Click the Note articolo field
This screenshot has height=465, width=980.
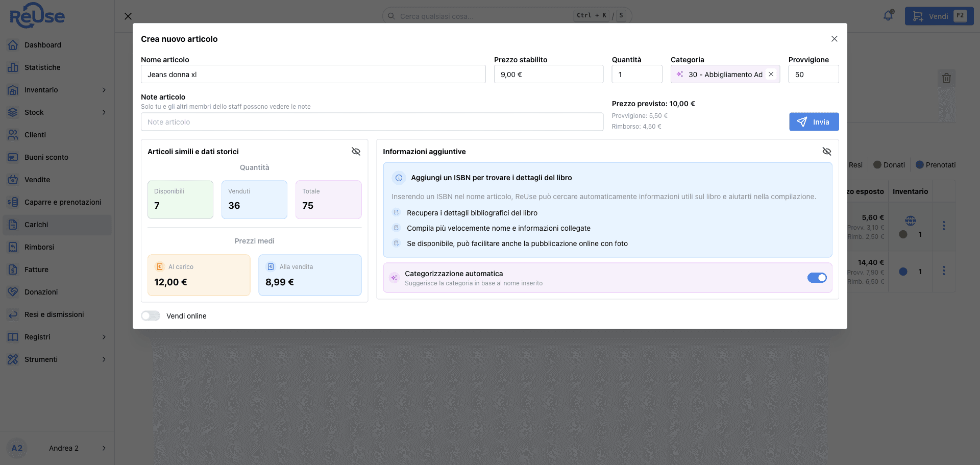tap(372, 122)
